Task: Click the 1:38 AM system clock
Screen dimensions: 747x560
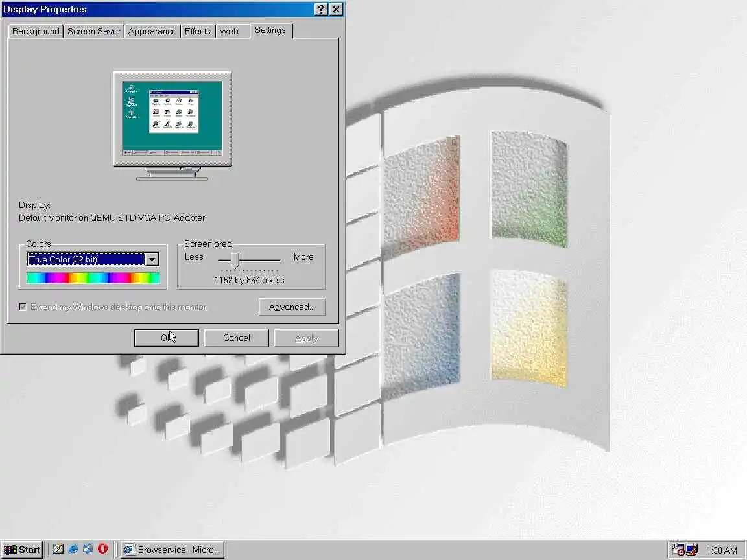Action: 721,550
